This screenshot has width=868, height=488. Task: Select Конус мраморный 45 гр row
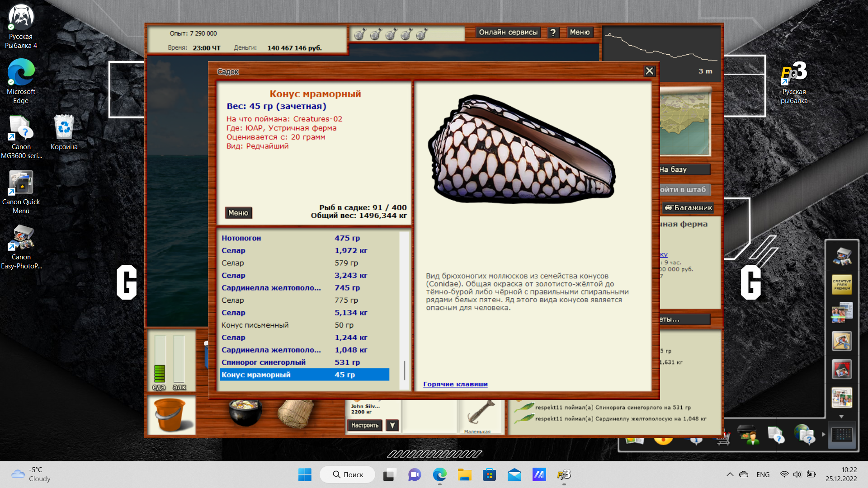[304, 375]
